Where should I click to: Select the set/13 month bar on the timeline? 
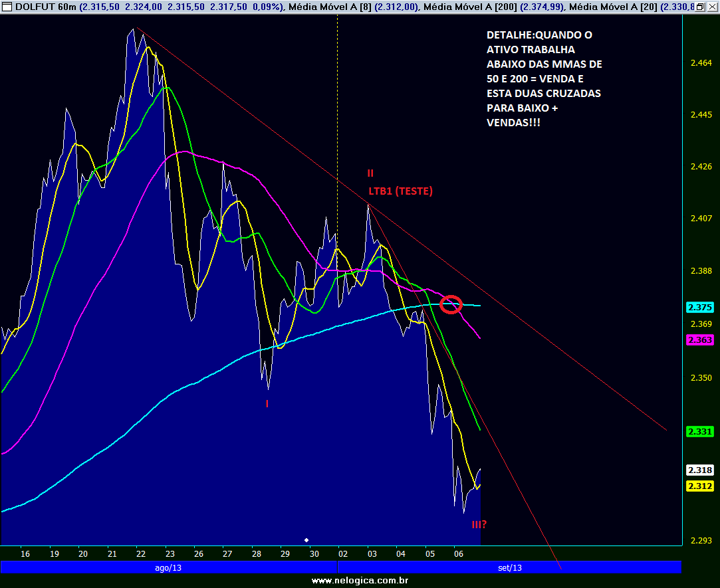coord(510,568)
